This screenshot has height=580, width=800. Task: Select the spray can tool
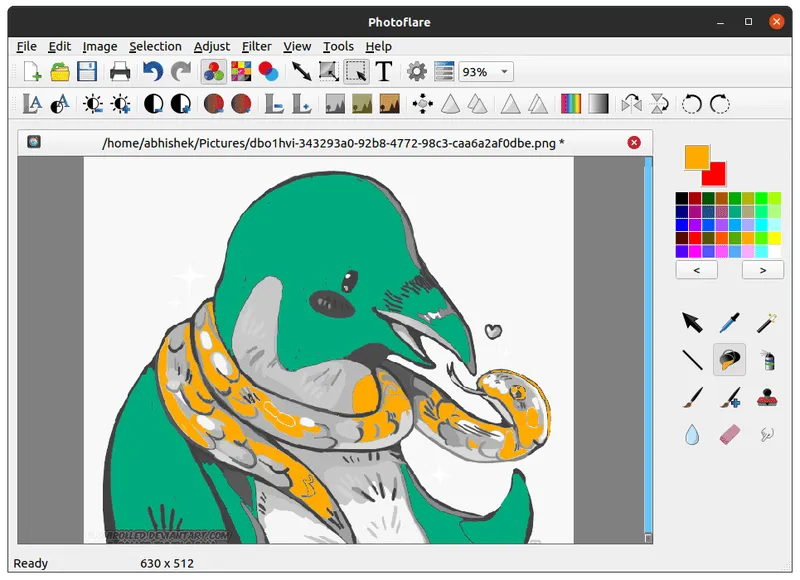click(766, 359)
